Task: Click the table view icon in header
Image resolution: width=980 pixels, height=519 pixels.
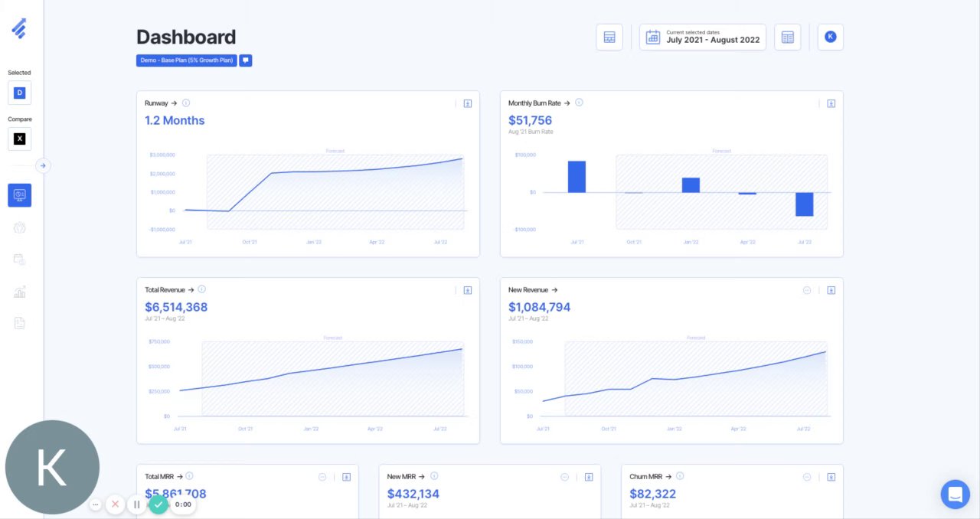Action: point(609,37)
